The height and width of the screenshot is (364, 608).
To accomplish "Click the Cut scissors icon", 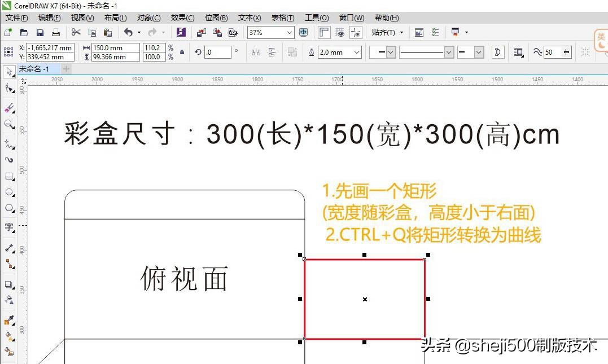I will click(76, 32).
